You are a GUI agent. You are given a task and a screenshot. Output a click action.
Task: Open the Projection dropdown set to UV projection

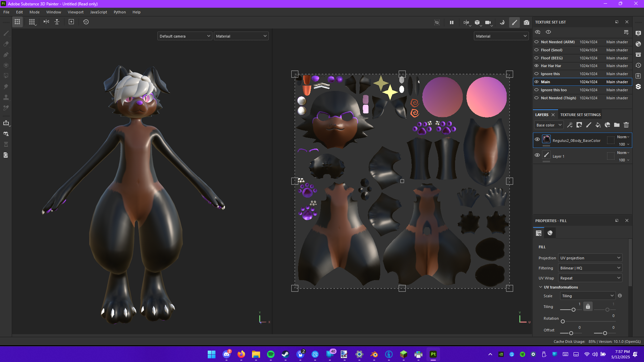coord(590,258)
